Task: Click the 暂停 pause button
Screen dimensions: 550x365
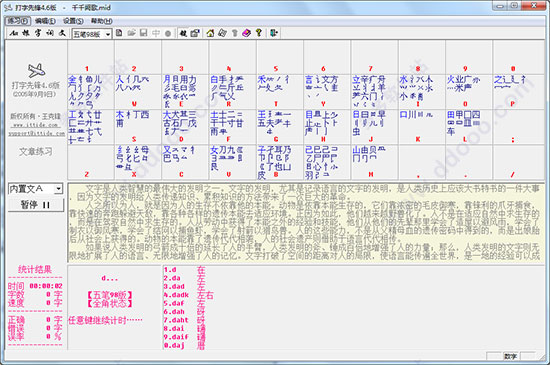Action: pyautogui.click(x=36, y=205)
